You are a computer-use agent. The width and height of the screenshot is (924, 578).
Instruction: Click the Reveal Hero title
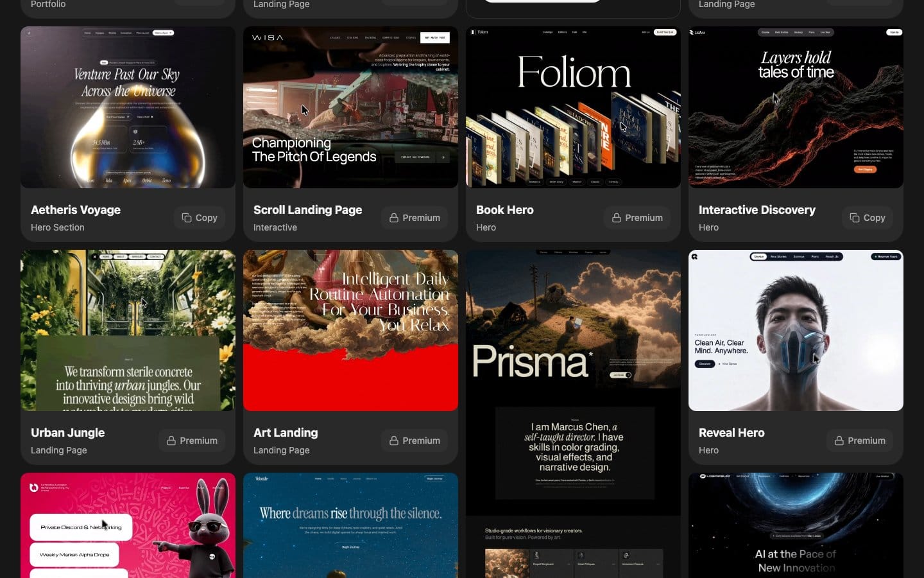pyautogui.click(x=732, y=433)
